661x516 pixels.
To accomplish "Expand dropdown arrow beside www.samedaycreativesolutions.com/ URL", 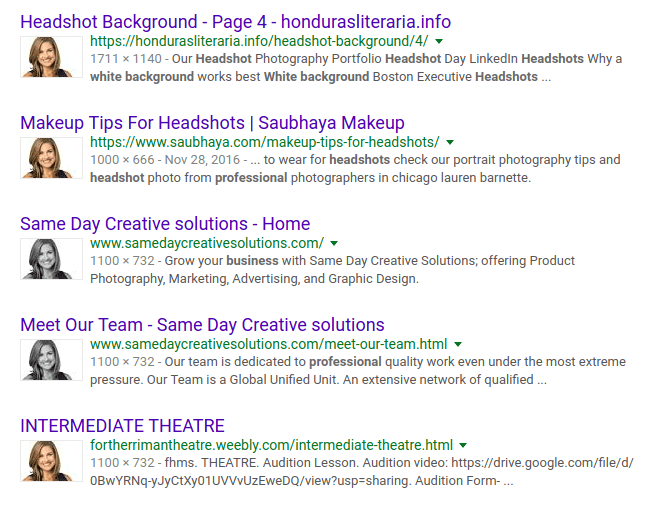I will coord(334,243).
